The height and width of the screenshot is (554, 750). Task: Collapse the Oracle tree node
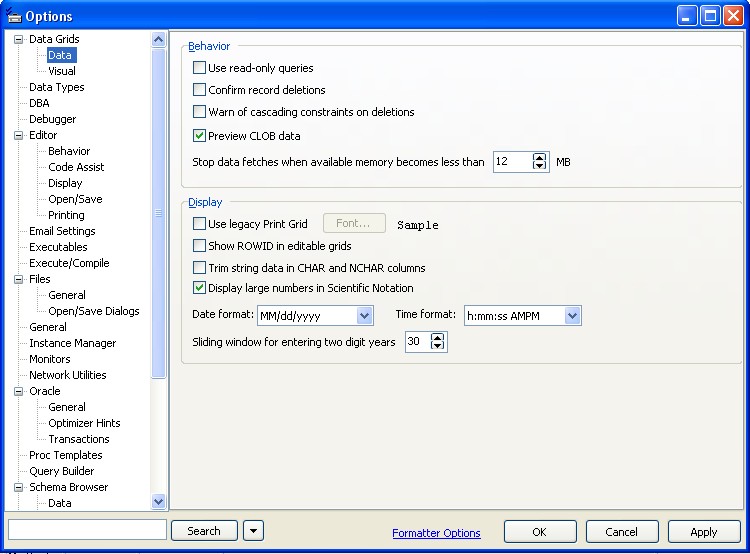pyautogui.click(x=18, y=392)
